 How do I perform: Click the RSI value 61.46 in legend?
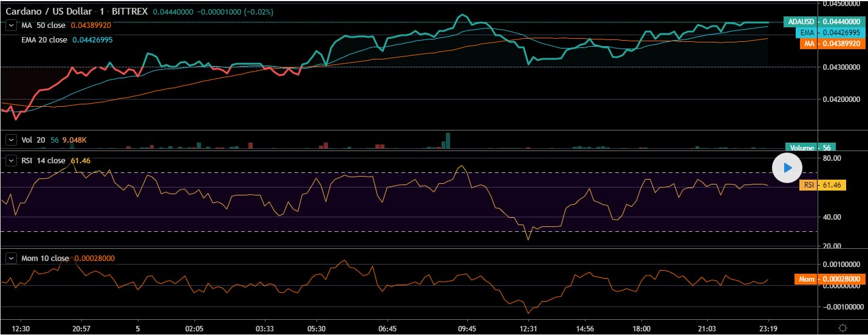(x=80, y=160)
